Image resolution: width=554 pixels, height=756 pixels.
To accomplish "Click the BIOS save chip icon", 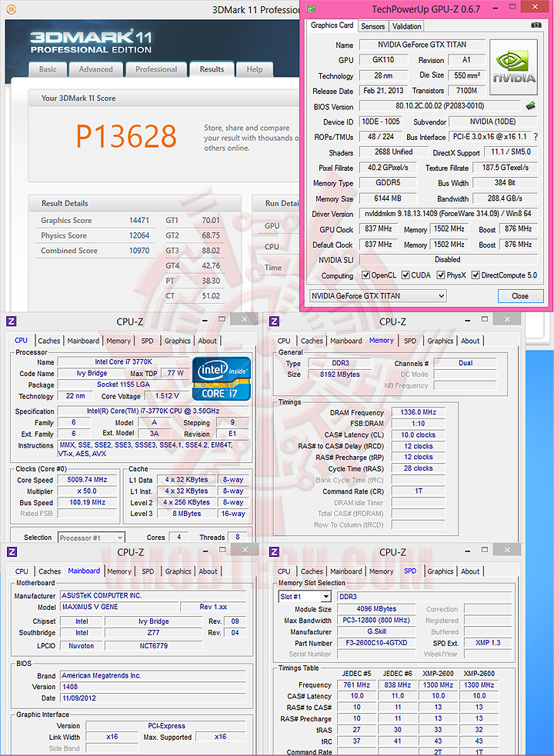I will click(x=530, y=105).
